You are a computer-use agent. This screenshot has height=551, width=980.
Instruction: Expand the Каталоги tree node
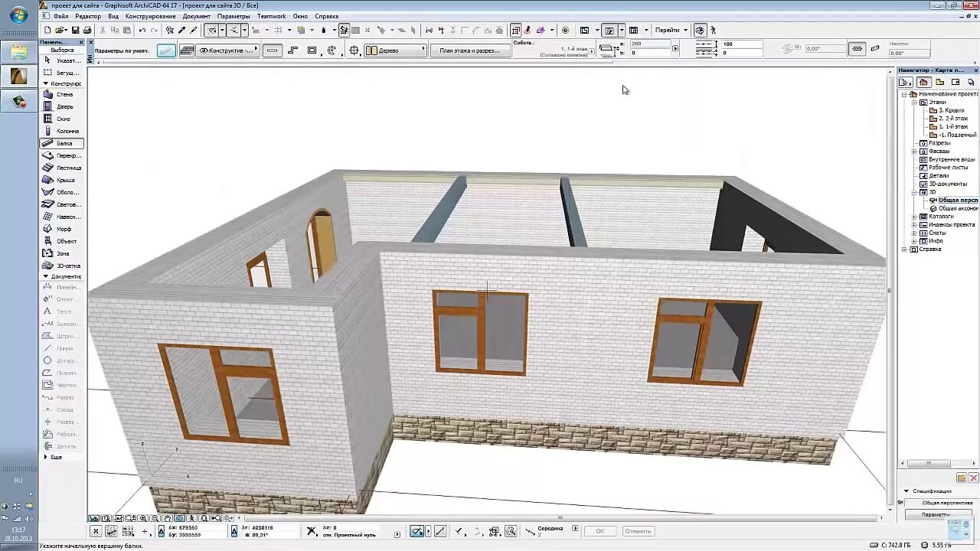click(x=914, y=217)
